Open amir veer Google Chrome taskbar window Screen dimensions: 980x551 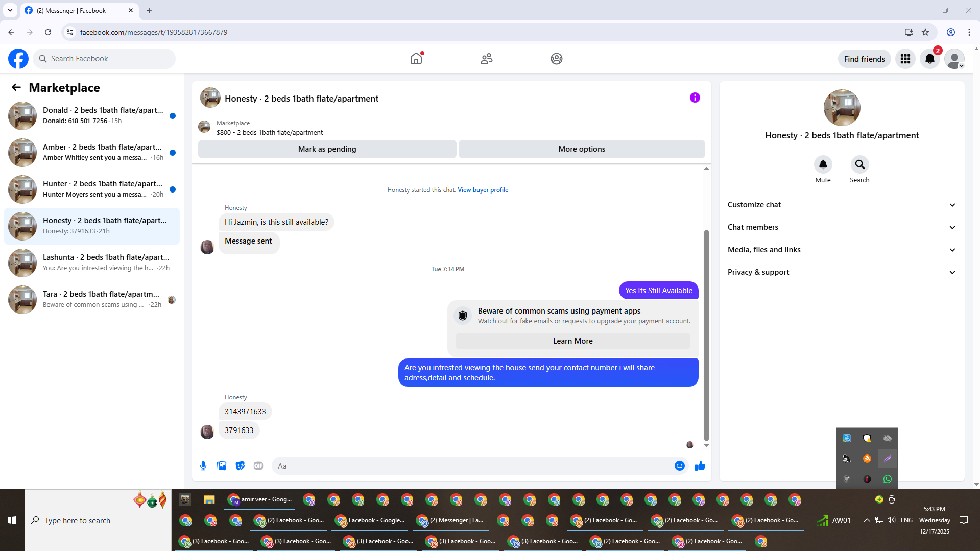260,499
